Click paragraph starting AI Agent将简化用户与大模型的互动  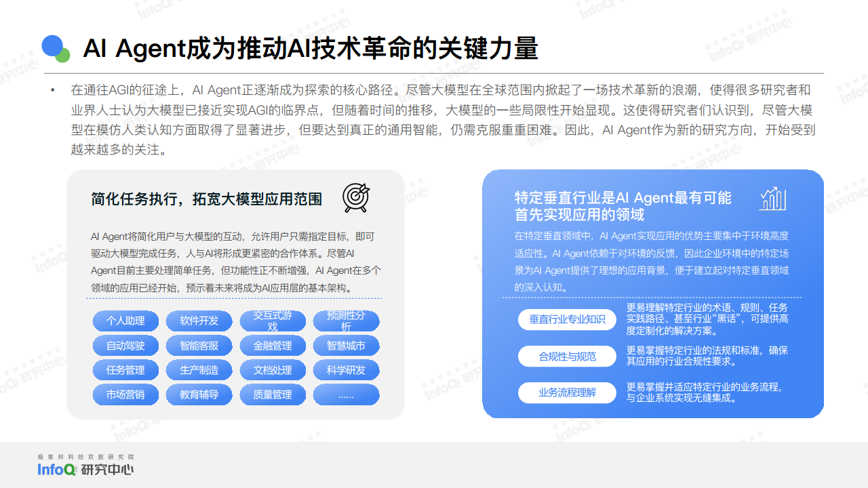[236, 262]
